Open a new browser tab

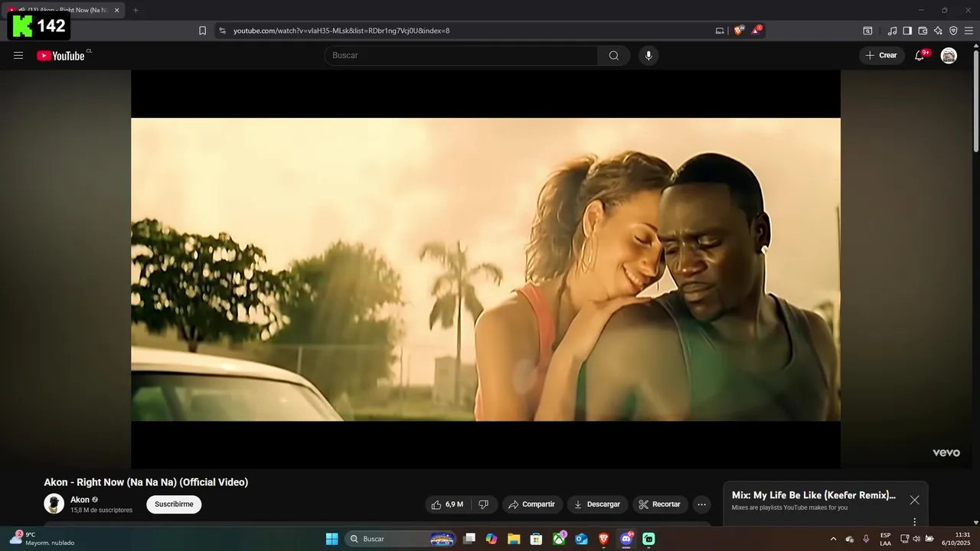coord(136,10)
